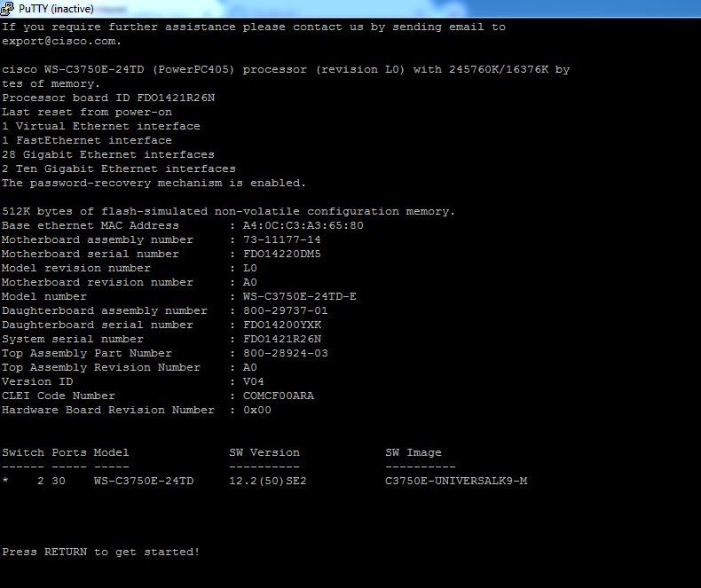Click the Motherboard assembly number 73-11177-14

(281, 240)
